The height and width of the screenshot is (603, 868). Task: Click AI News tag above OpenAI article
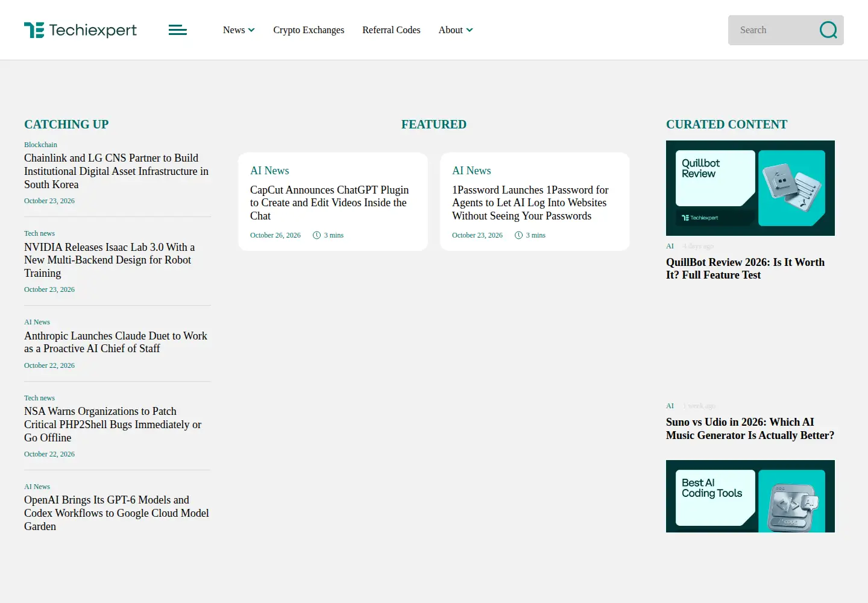tap(37, 487)
